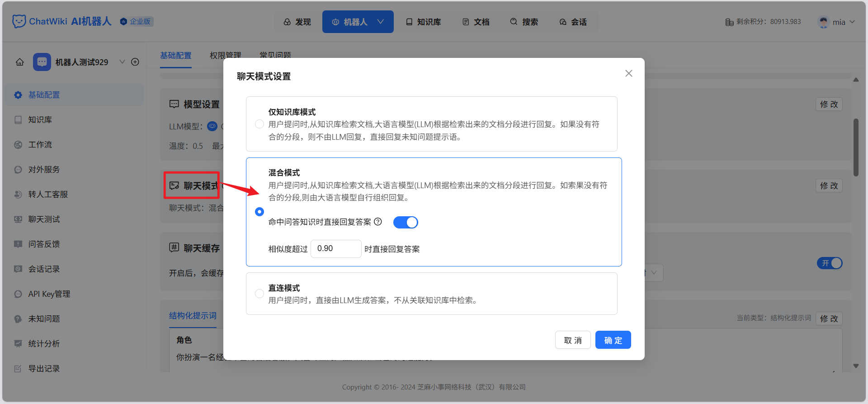This screenshot has width=868, height=404.
Task: Click the 相似度超过 value input field
Action: tap(336, 249)
